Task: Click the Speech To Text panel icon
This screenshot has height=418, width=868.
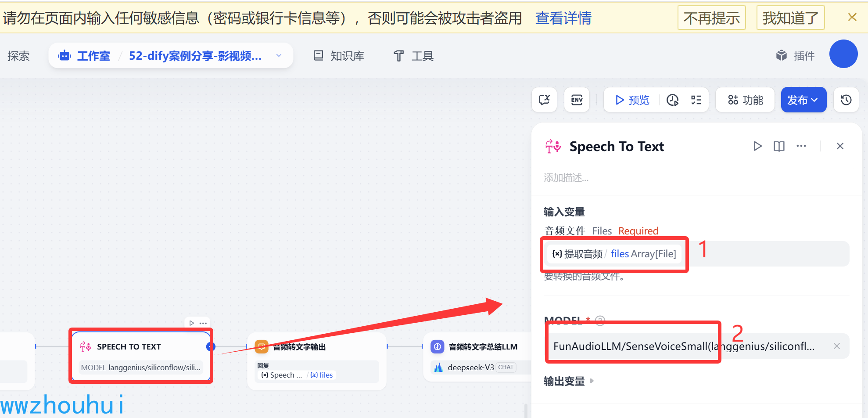Action: tap(553, 146)
